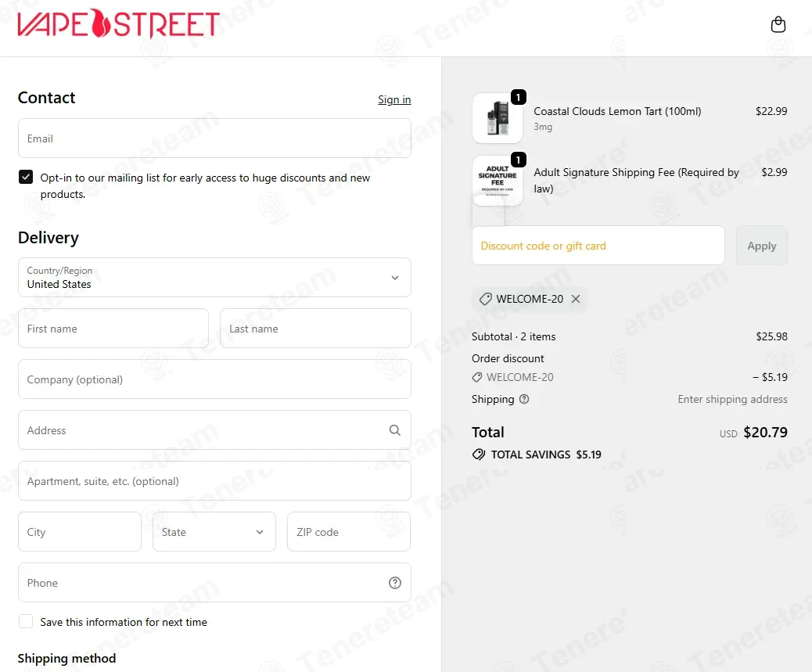812x672 pixels.
Task: Focus the Last name field
Action: (315, 329)
